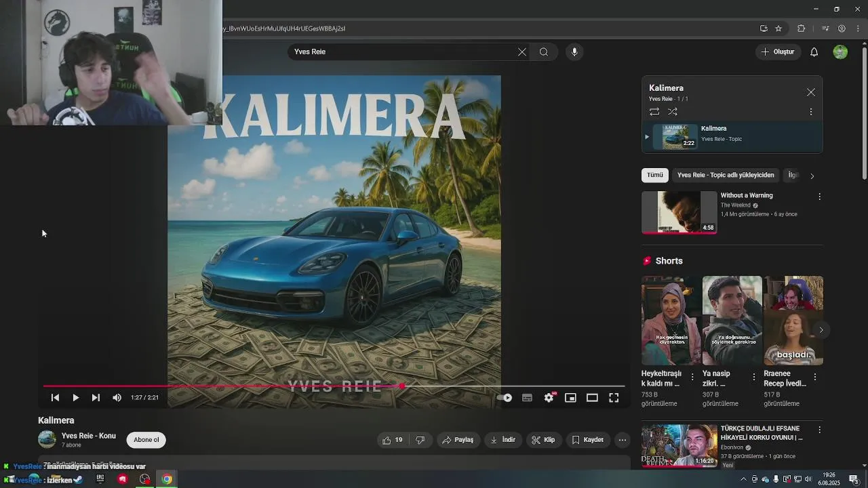Toggle playlist loop
The image size is (868, 488).
coord(654,112)
